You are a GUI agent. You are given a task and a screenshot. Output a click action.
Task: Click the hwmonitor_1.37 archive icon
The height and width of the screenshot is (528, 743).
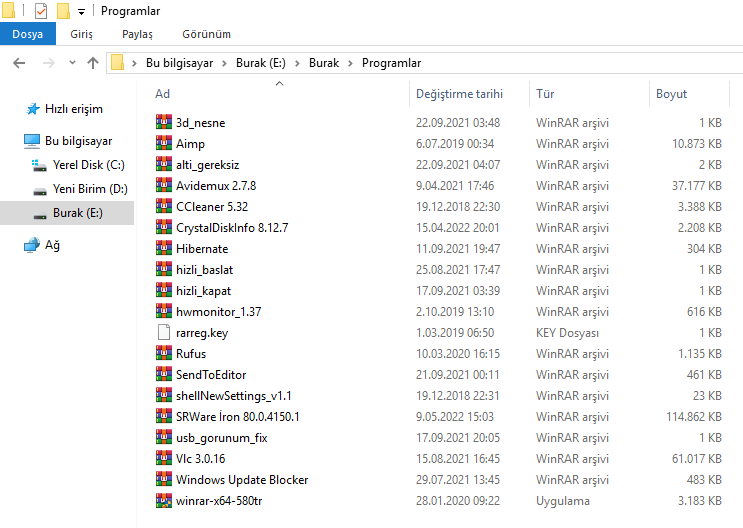[163, 311]
